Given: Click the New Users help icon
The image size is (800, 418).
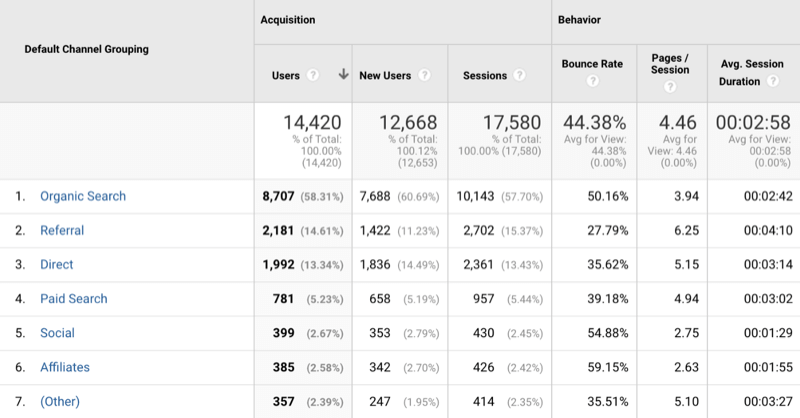Looking at the screenshot, I should pyautogui.click(x=425, y=75).
